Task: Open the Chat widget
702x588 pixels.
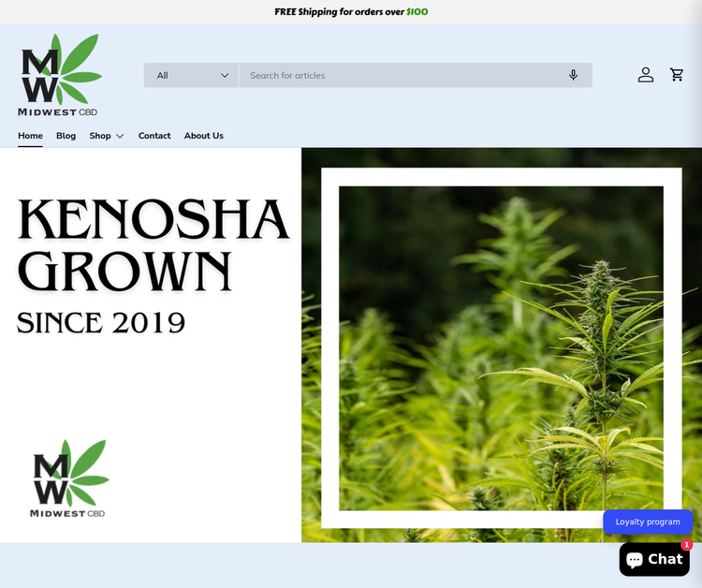Action: click(x=654, y=559)
